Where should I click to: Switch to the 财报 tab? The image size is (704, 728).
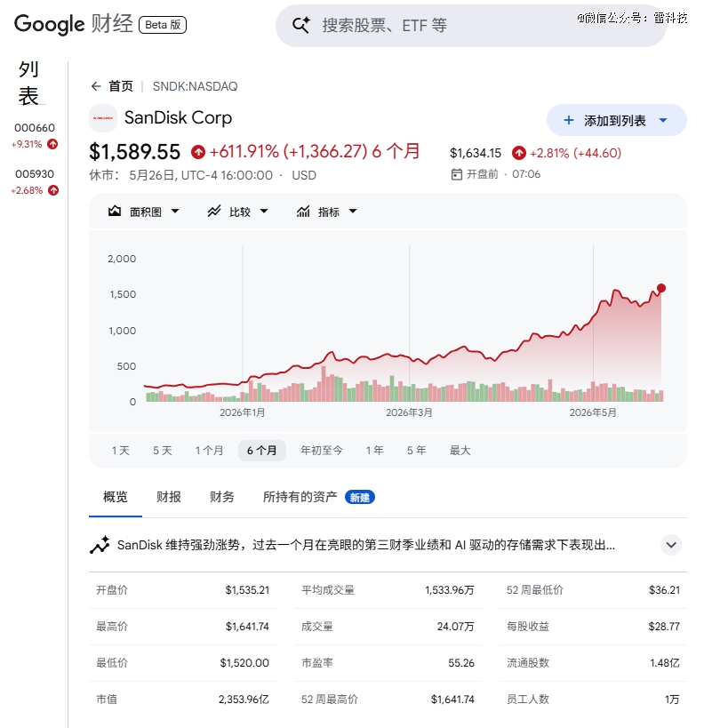(x=169, y=497)
